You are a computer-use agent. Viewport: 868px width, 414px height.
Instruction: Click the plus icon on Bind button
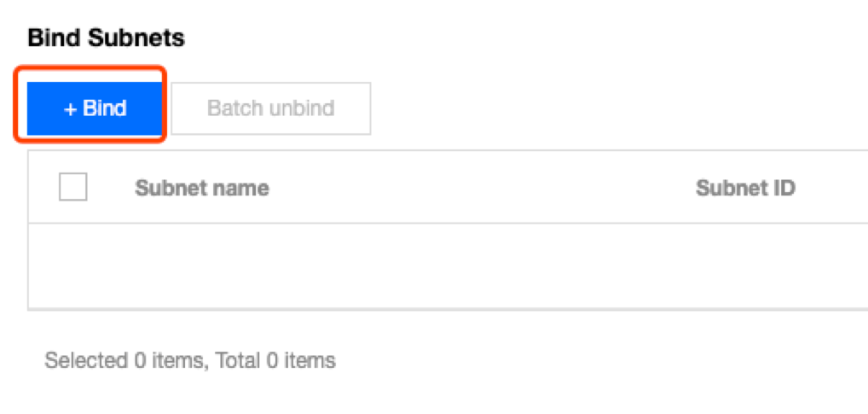tap(71, 109)
